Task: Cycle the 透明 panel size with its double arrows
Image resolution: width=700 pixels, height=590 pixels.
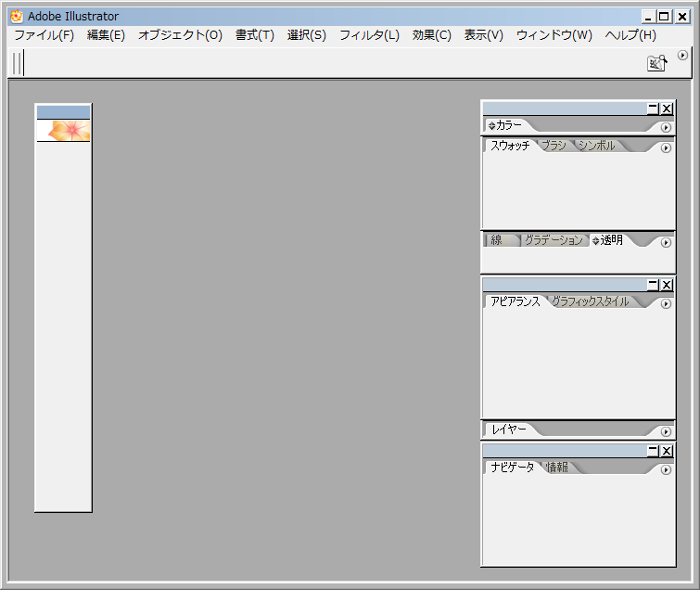Action: point(595,241)
